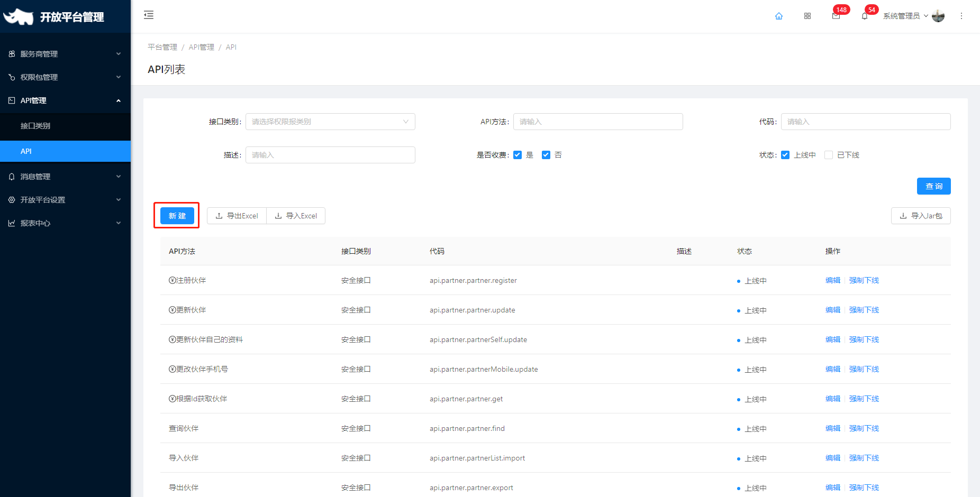Uncheck the 否 checkbox for 是否收费
Viewport: 980px width, 497px height.
coord(546,155)
